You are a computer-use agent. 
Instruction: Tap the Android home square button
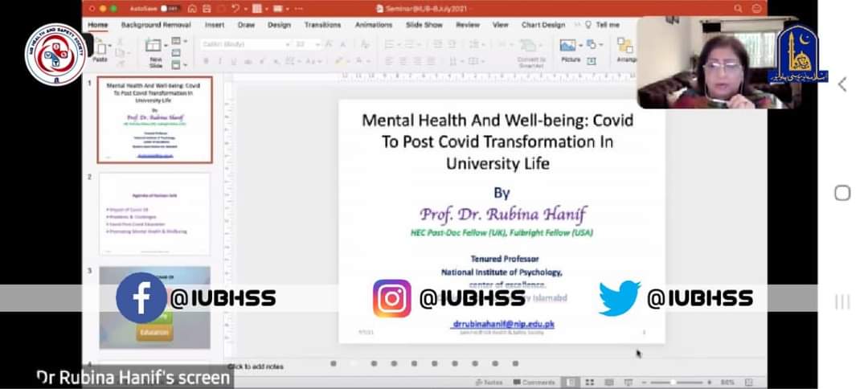842,193
